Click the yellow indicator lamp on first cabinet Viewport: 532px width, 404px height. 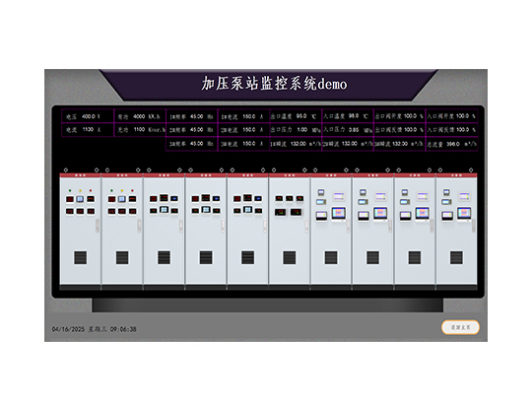[x=81, y=190]
